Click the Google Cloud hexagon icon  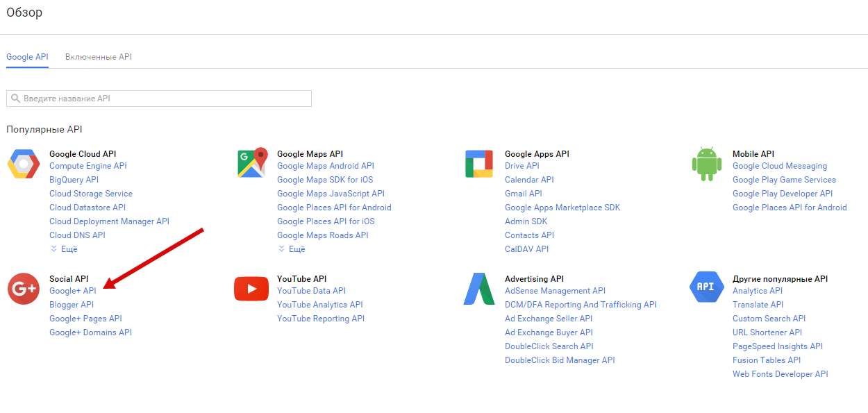point(24,164)
